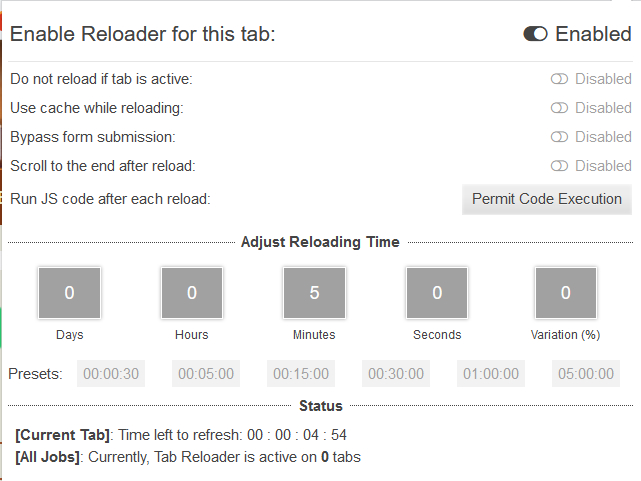Click the Permit Code Execution button
Viewport: 641px width, 481px height.
(546, 199)
